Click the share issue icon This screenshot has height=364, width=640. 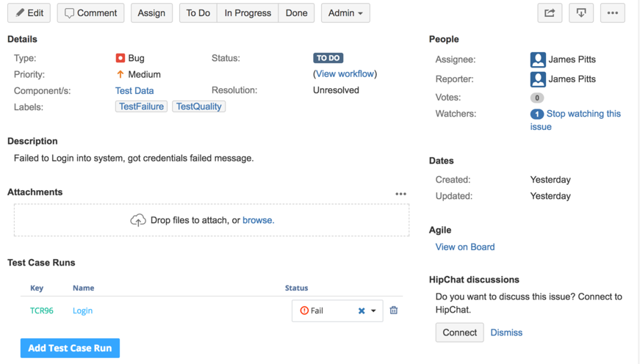pos(550,13)
